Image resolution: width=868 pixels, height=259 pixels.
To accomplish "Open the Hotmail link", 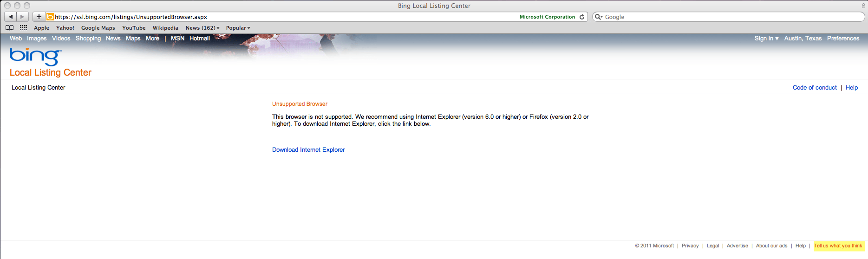I will pos(200,39).
